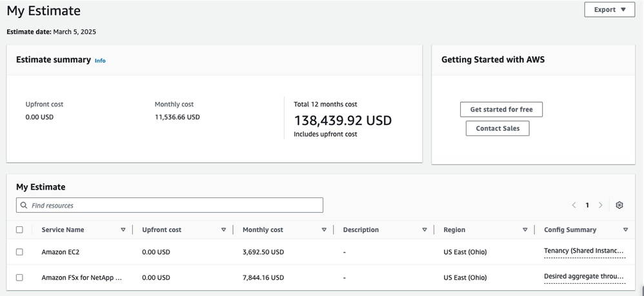Sort by Service Name column arrow
This screenshot has width=644, height=296.
(123, 230)
